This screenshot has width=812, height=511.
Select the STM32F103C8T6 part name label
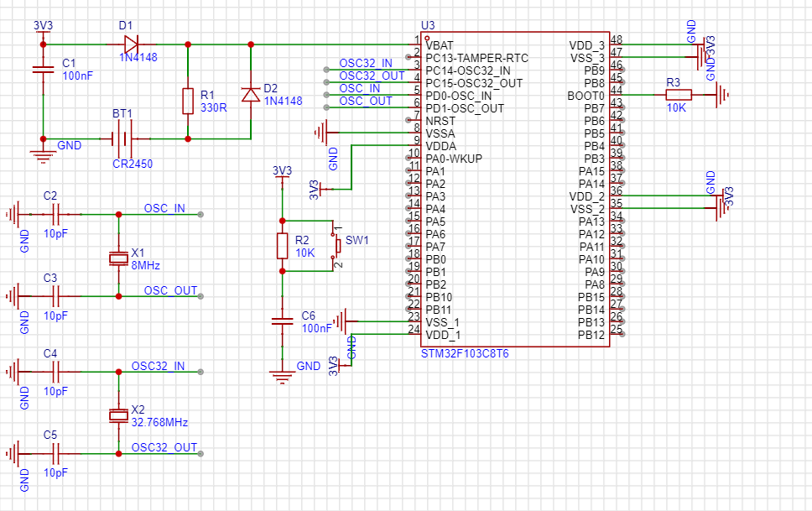coord(465,353)
